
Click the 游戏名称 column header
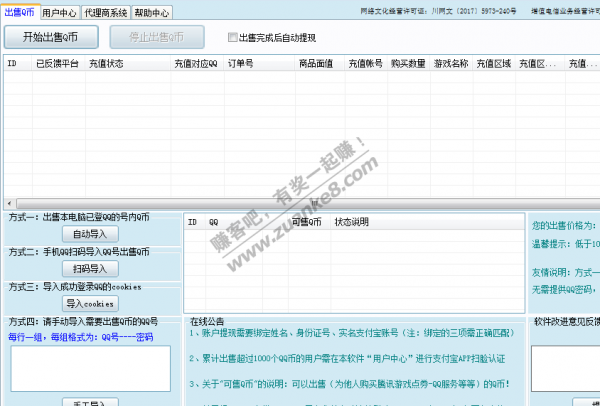click(451, 64)
